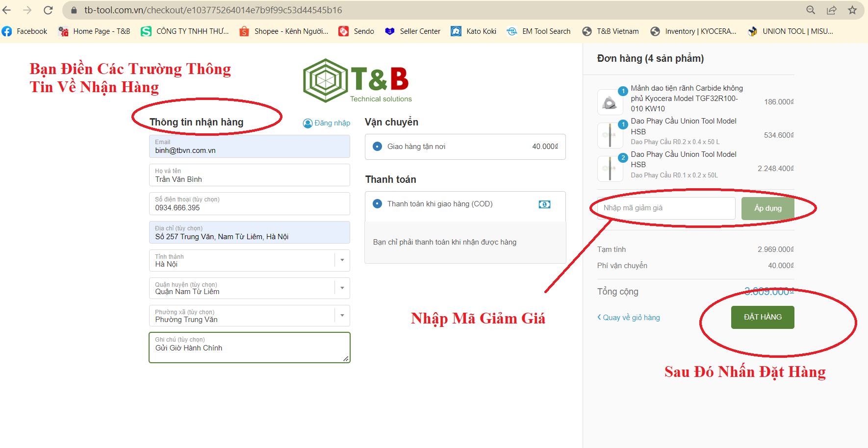Click the R0.1 x 0.2 x 50L product thumbnail
Screen dimensions: 868x448
(x=610, y=169)
